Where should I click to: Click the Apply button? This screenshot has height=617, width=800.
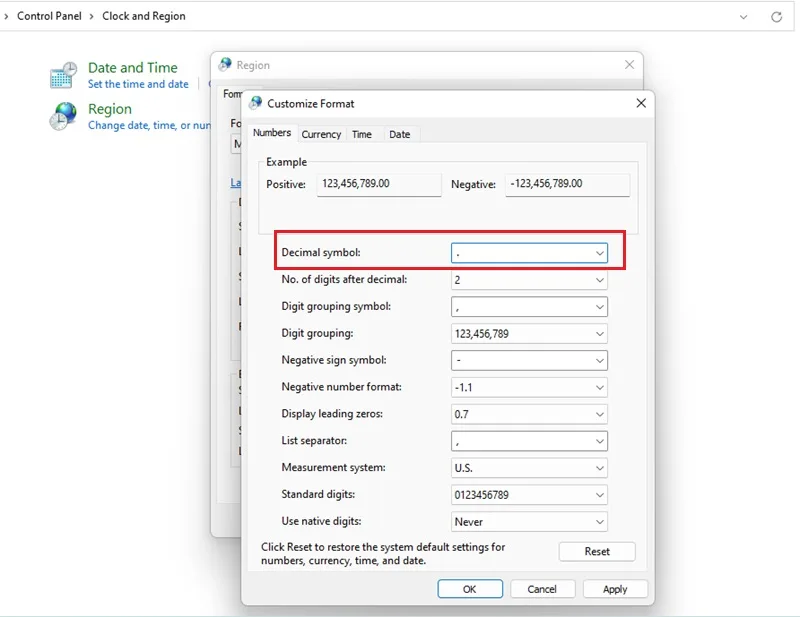pyautogui.click(x=615, y=589)
